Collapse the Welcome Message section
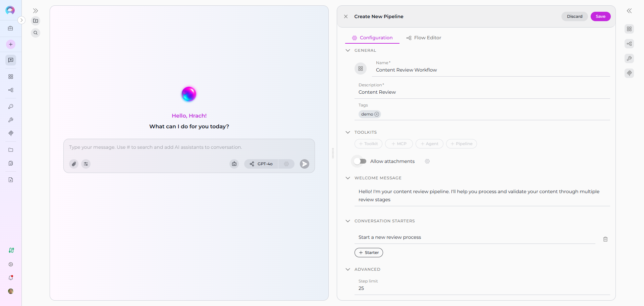The image size is (644, 306). [x=348, y=178]
